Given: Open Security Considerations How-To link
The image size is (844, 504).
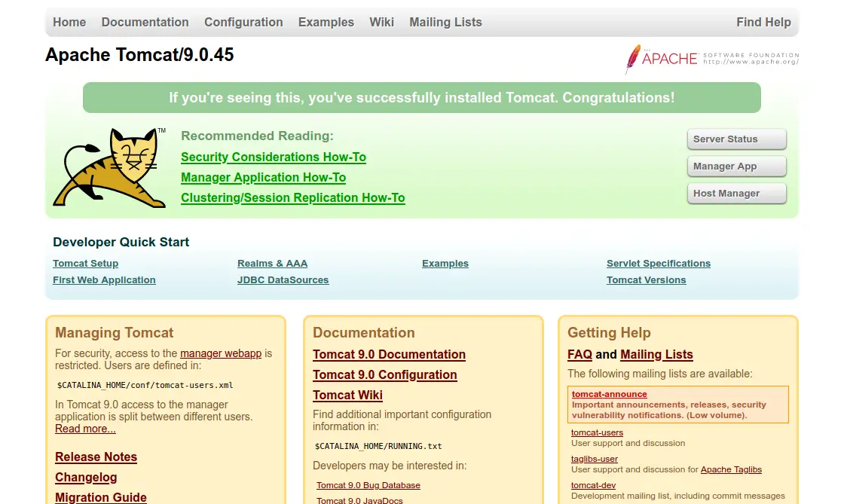Looking at the screenshot, I should 274,157.
